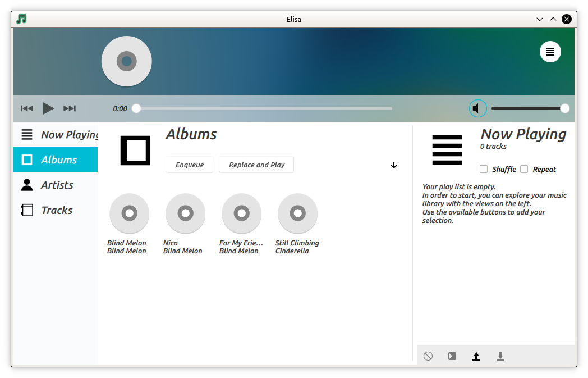Screen dimensions: 588x378
Task: Open the application menu via hamburger icon
Action: pyautogui.click(x=550, y=51)
